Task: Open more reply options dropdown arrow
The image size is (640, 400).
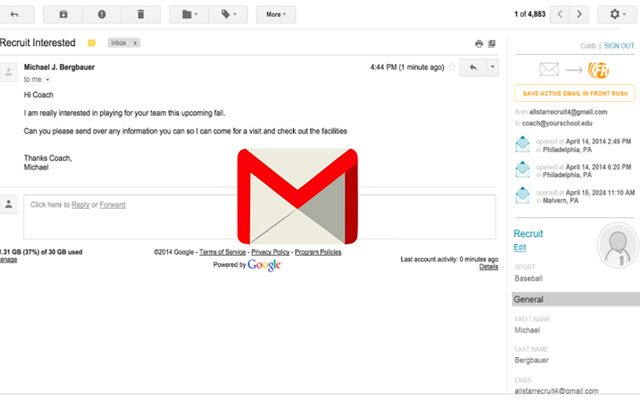Action: click(493, 67)
